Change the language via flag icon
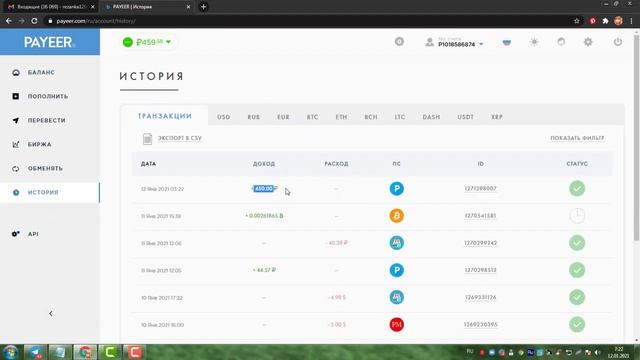 pyautogui.click(x=507, y=42)
